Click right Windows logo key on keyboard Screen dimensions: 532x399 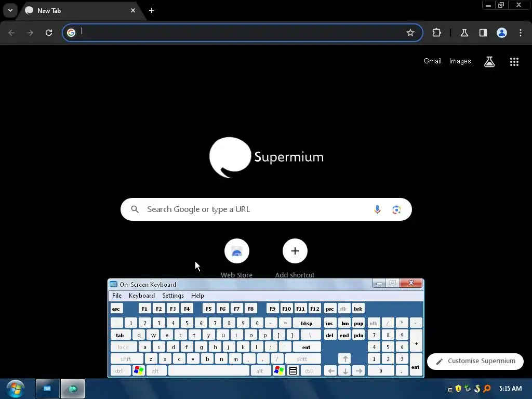tap(279, 370)
